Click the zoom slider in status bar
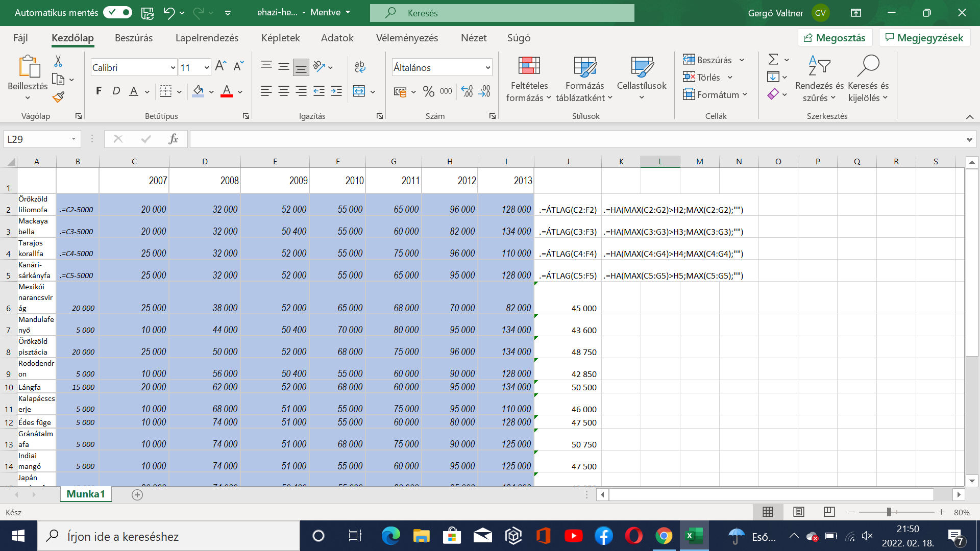The width and height of the screenshot is (980, 551). tap(889, 512)
